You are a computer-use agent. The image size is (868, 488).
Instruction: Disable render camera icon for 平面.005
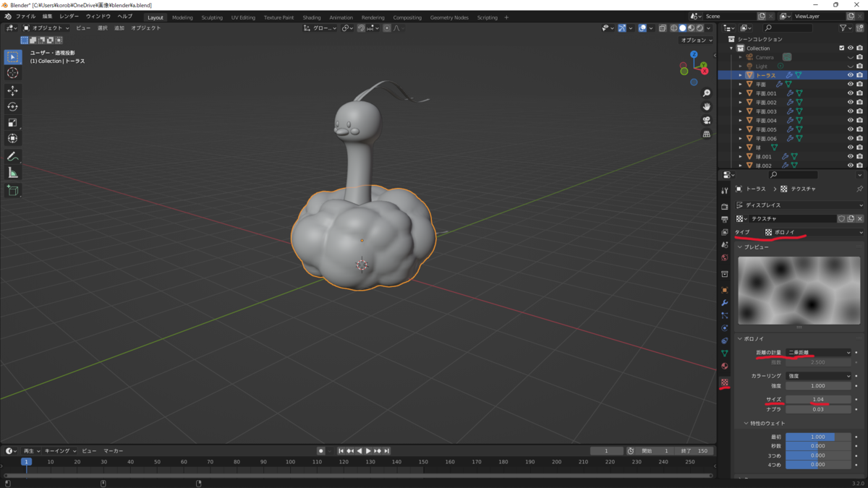pyautogui.click(x=859, y=129)
